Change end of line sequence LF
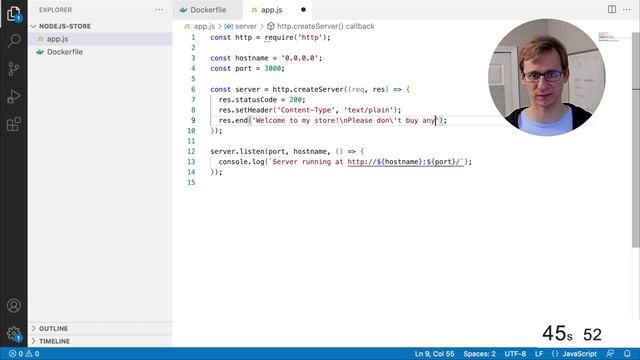Image resolution: width=640 pixels, height=360 pixels. click(539, 354)
